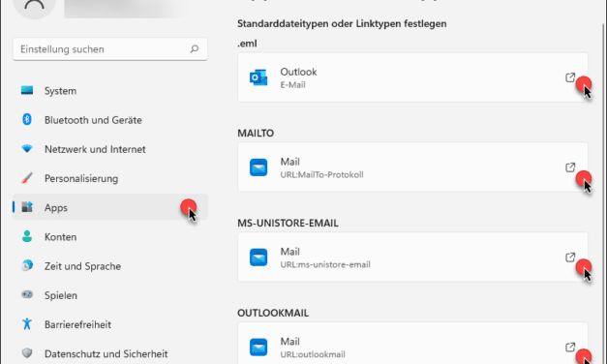
Task: Open Datenschutz und Sicherheit settings
Action: click(110, 353)
